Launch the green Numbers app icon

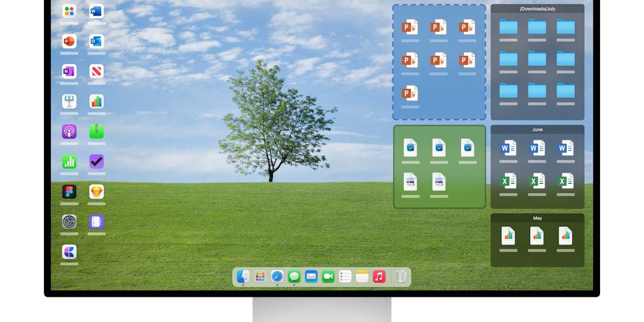pos(69,162)
